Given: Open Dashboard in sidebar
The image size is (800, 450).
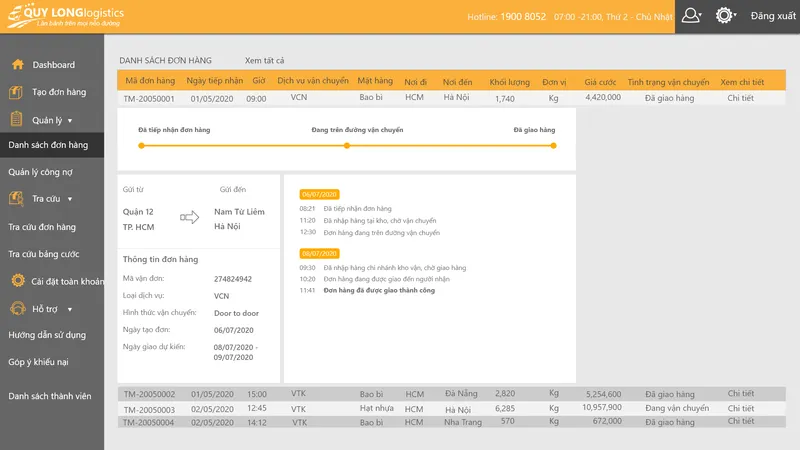Looking at the screenshot, I should point(54,65).
